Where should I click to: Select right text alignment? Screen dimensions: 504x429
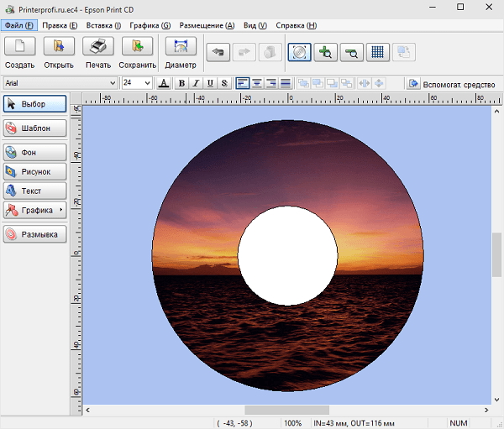tap(271, 83)
